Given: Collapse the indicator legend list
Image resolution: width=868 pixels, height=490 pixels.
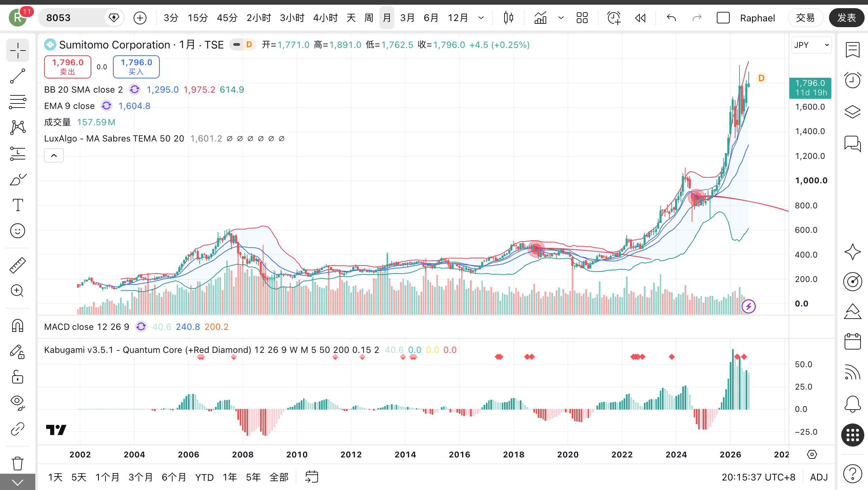Looking at the screenshot, I should (x=54, y=156).
